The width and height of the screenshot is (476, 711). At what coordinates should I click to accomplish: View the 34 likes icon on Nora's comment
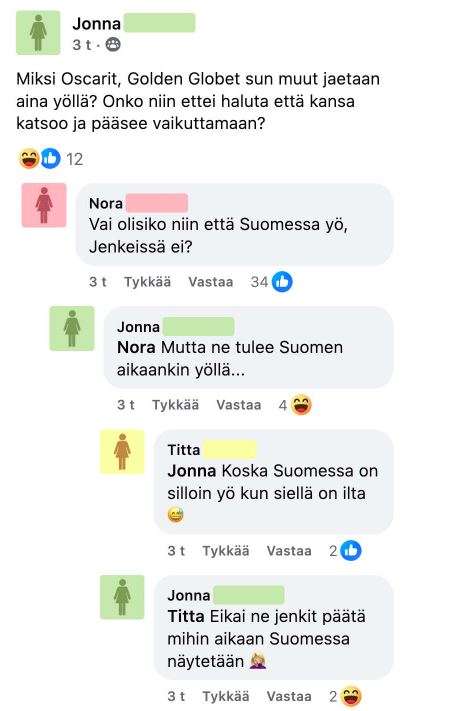pyautogui.click(x=282, y=282)
